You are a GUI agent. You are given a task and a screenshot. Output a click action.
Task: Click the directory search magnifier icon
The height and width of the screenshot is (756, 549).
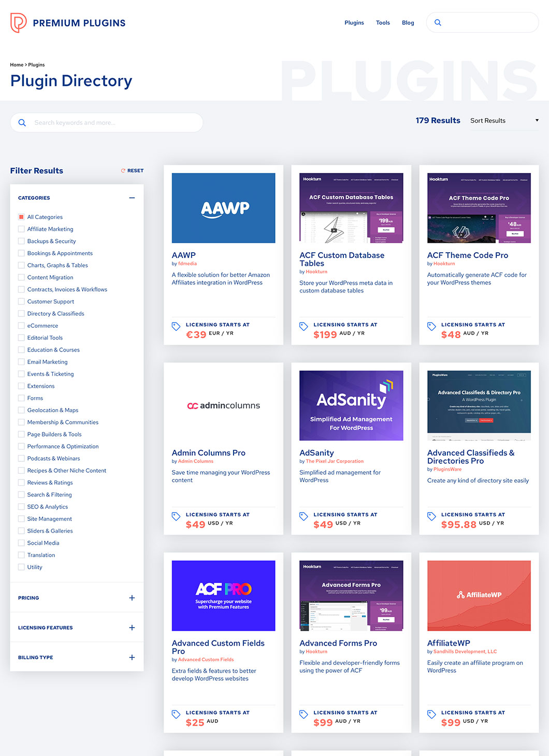coord(22,123)
